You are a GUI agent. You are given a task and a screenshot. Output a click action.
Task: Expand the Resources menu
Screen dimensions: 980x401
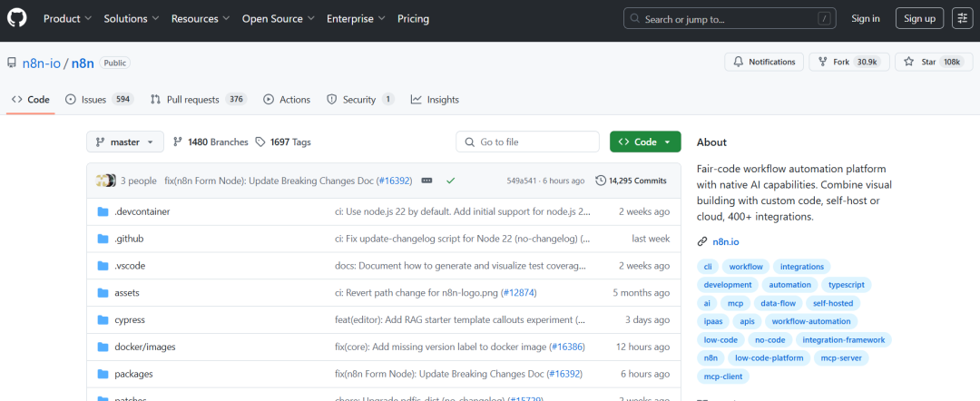[x=200, y=19]
